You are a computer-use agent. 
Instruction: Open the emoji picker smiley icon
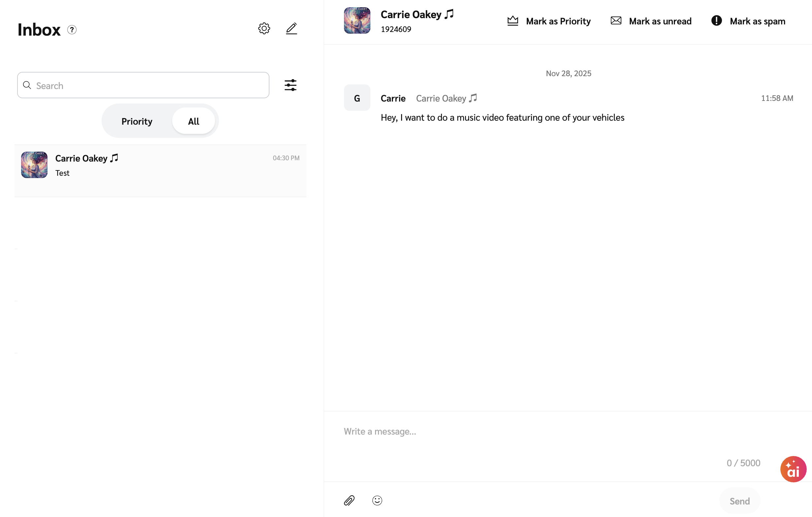pyautogui.click(x=377, y=501)
